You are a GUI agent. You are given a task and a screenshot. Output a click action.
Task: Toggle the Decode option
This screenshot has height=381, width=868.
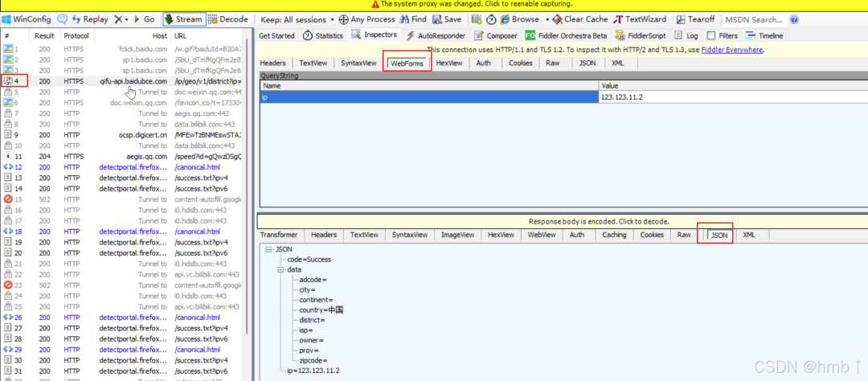pyautogui.click(x=228, y=19)
